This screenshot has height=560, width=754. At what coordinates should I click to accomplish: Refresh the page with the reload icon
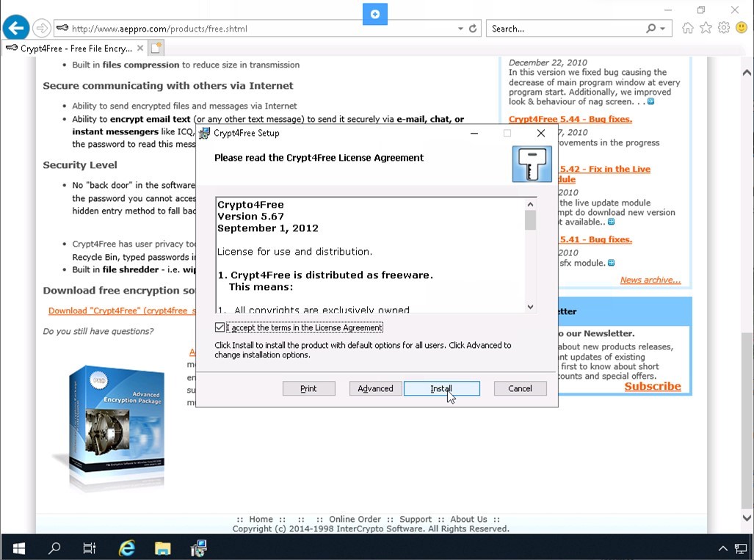click(473, 29)
